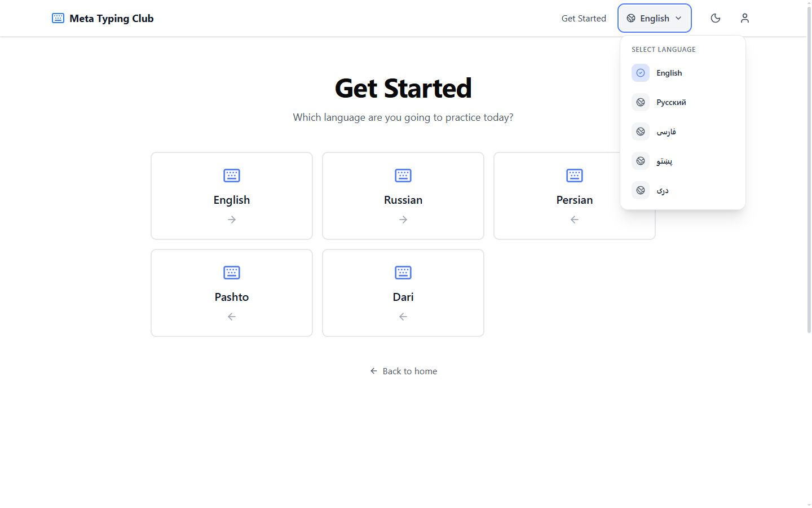Choose the Dari practice card
The image size is (812, 508).
tap(403, 293)
